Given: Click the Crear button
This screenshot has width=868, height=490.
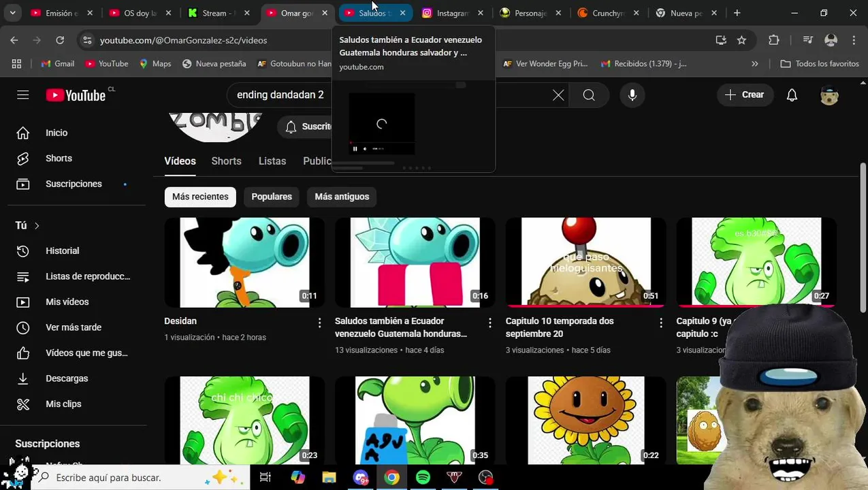Looking at the screenshot, I should (745, 95).
